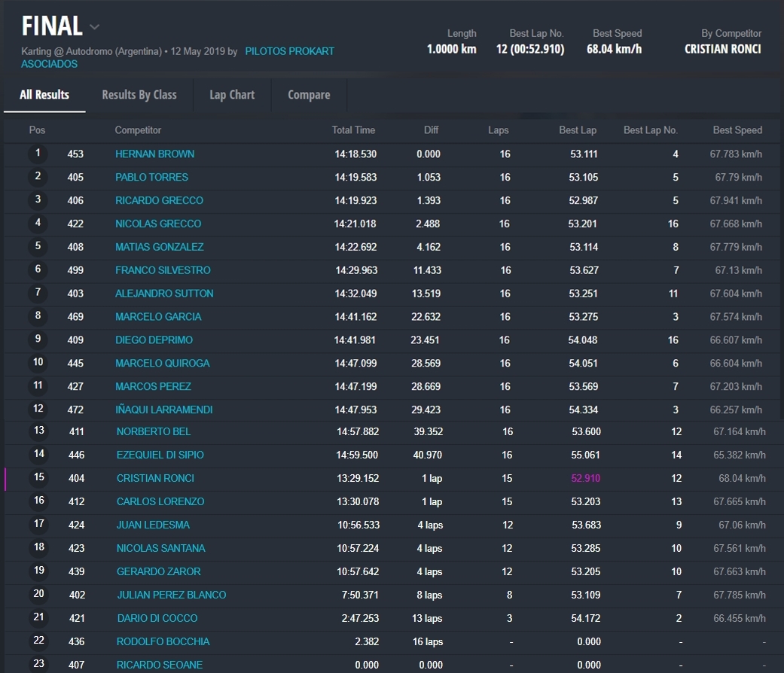Image resolution: width=784 pixels, height=673 pixels.
Task: Sort by the Total Time column header
Action: pyautogui.click(x=353, y=130)
